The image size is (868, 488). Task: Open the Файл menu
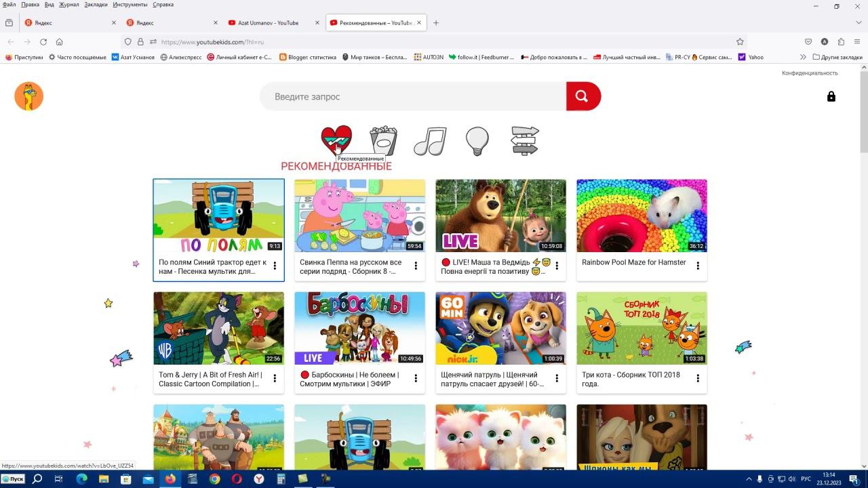click(9, 5)
